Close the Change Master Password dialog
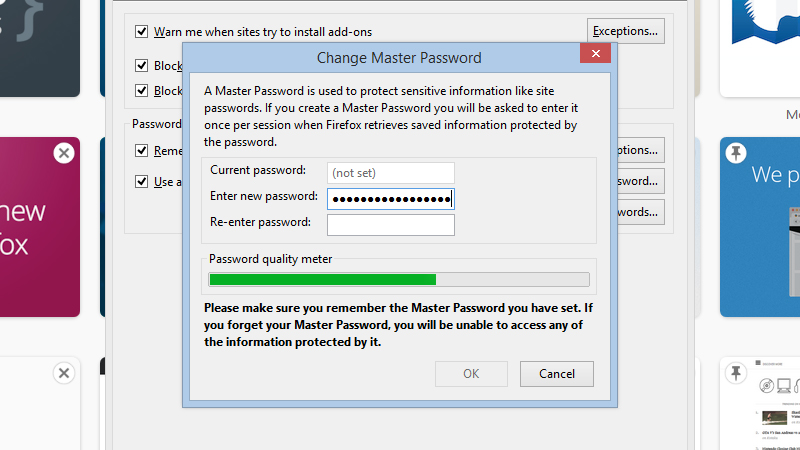This screenshot has height=450, width=800. tap(595, 54)
